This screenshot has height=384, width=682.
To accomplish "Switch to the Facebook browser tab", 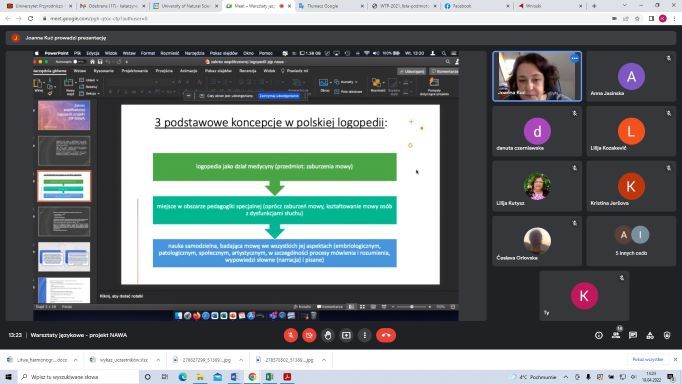I will pos(476,6).
